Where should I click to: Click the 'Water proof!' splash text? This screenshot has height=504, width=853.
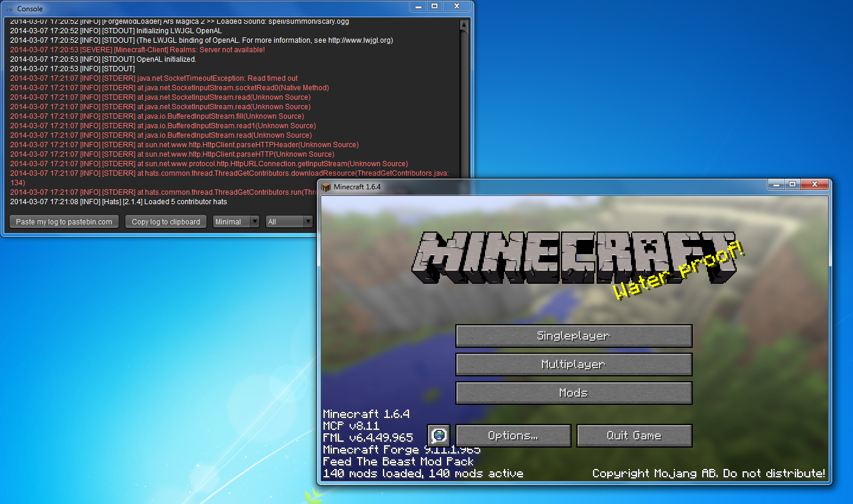coord(678,271)
